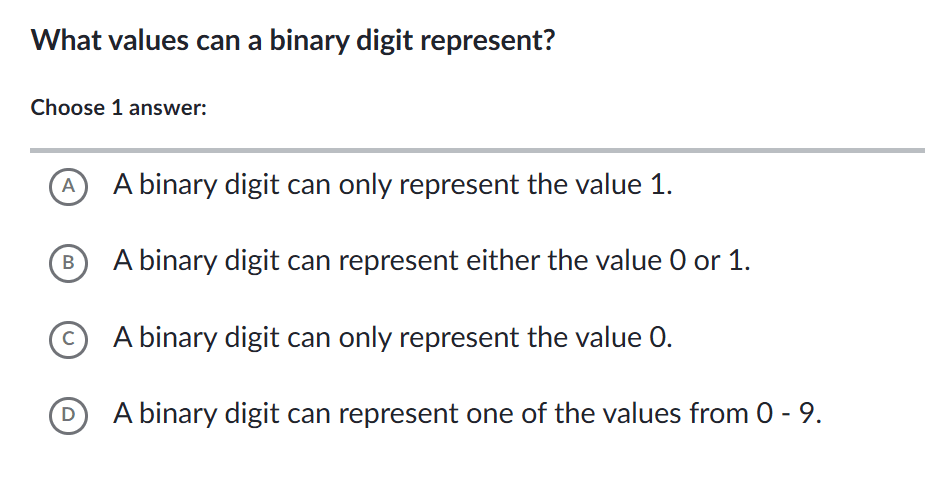
Task: Pick the option claiming values 0 through 9
Action: tap(467, 413)
